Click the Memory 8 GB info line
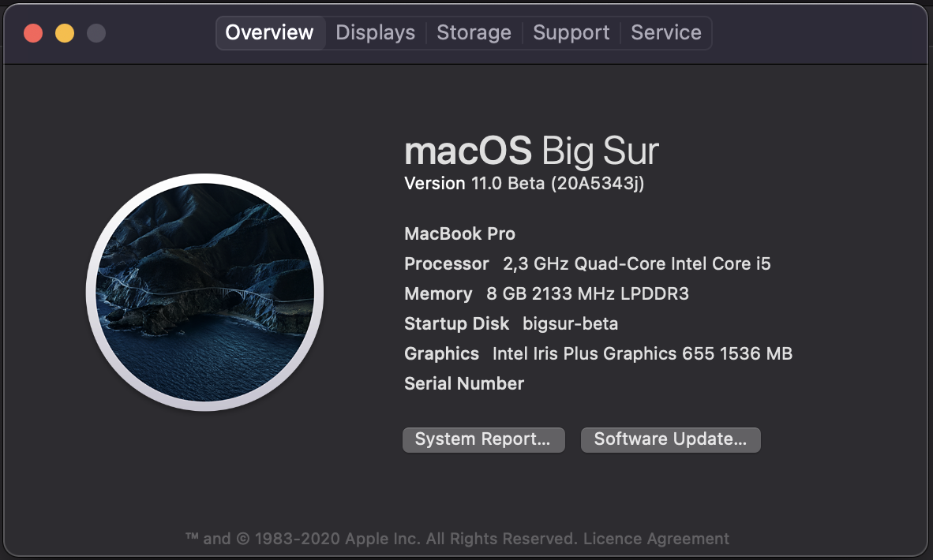Viewport: 933px width, 560px height. (546, 294)
